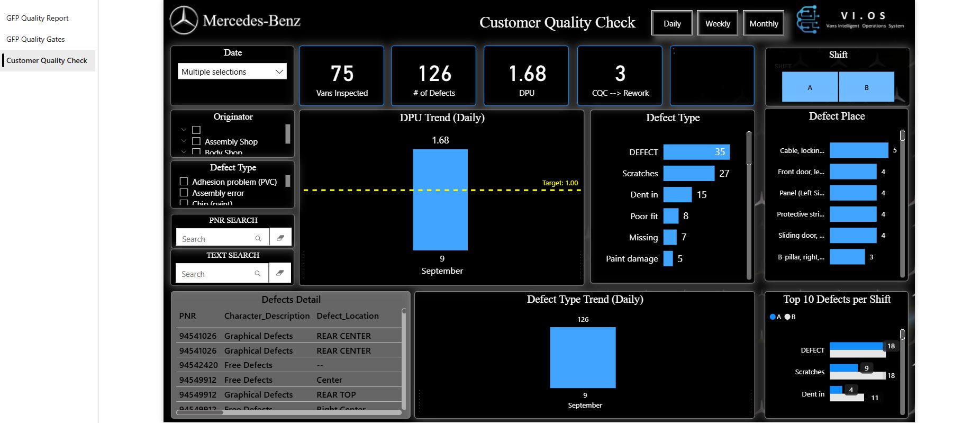Click the VI.OS system logo icon
Screen dimensions: 980x423
point(807,20)
